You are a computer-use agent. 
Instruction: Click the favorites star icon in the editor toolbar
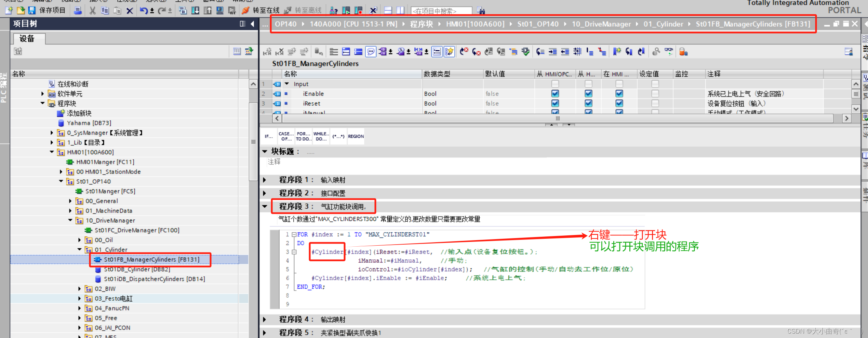pos(449,52)
